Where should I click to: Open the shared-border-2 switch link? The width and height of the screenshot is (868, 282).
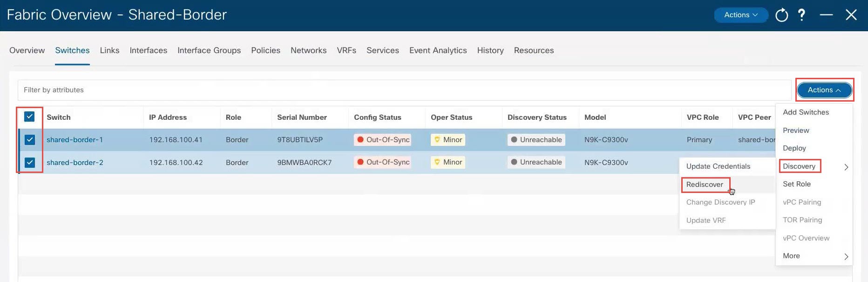[x=75, y=163]
